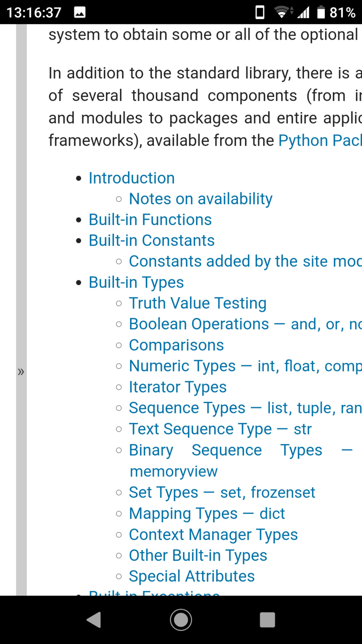
Task: Open Notes on availability link
Action: (x=200, y=199)
